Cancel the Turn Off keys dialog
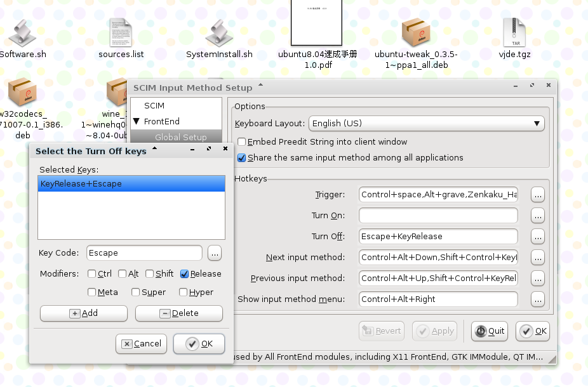588x387 pixels. click(142, 344)
